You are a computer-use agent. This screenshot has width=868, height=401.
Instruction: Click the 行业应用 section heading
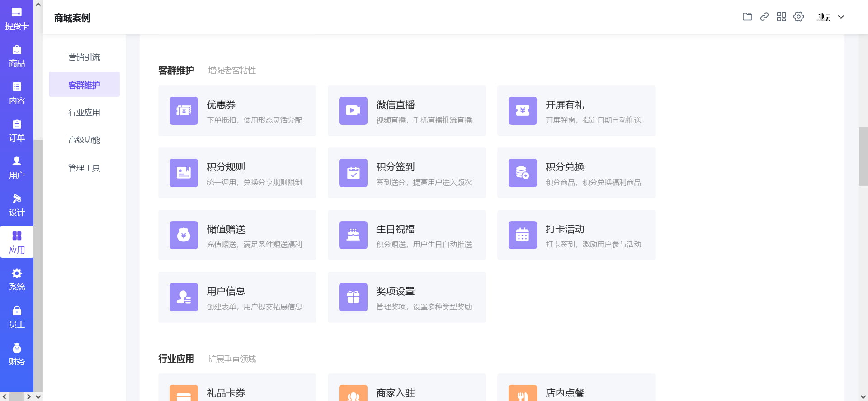176,359
